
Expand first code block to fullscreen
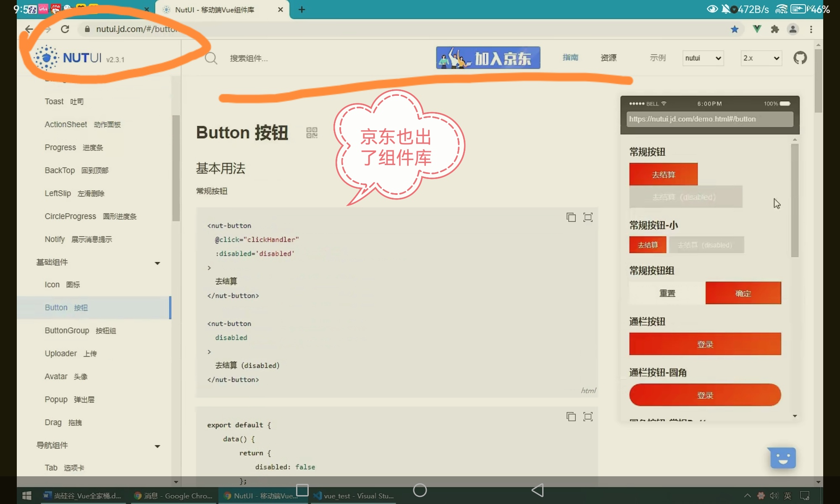(x=588, y=217)
